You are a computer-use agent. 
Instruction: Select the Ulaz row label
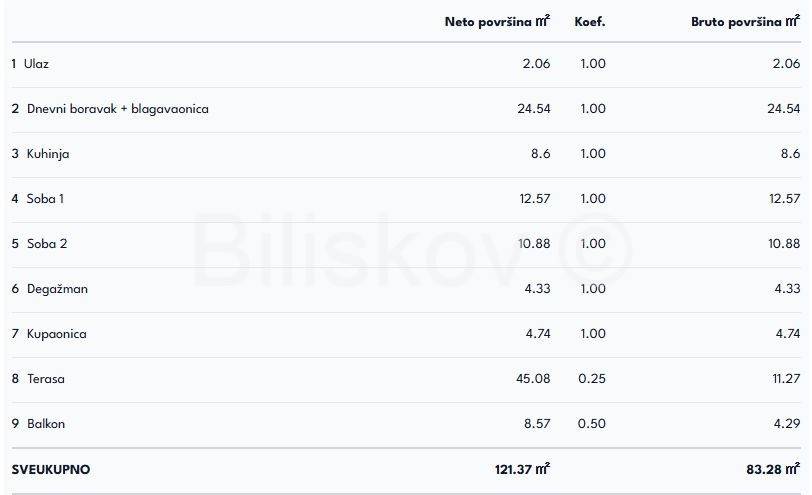point(36,64)
